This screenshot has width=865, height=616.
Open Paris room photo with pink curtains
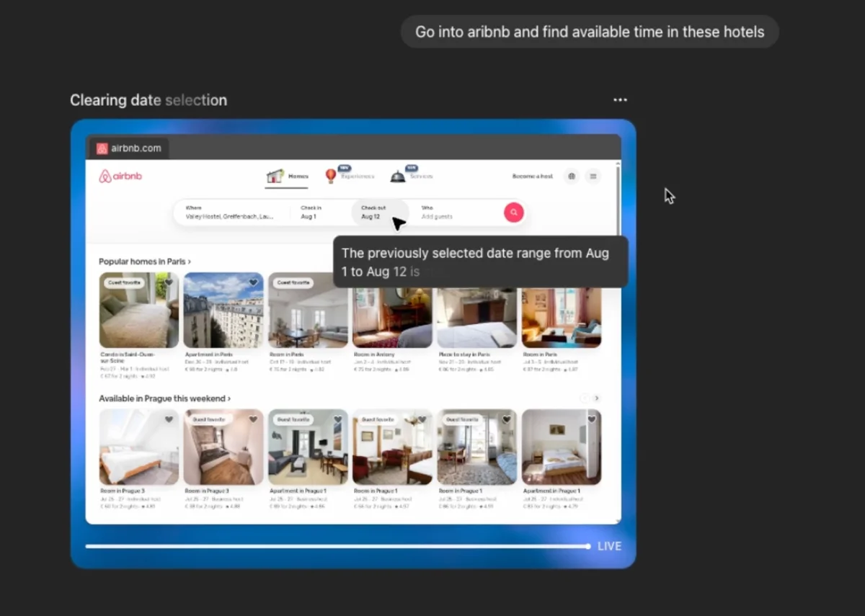click(562, 318)
